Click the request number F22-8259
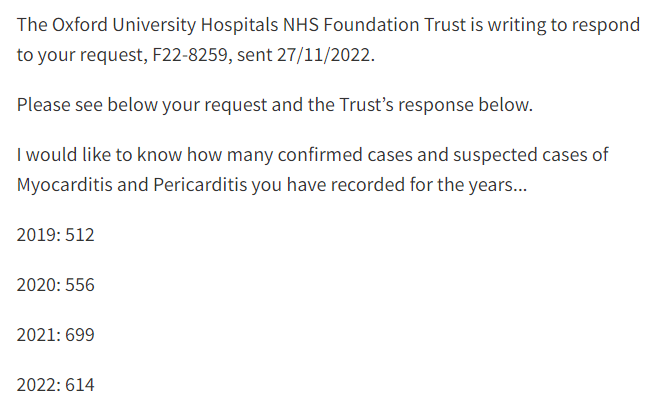Viewport: 670px width, 413px height. pyautogui.click(x=190, y=55)
